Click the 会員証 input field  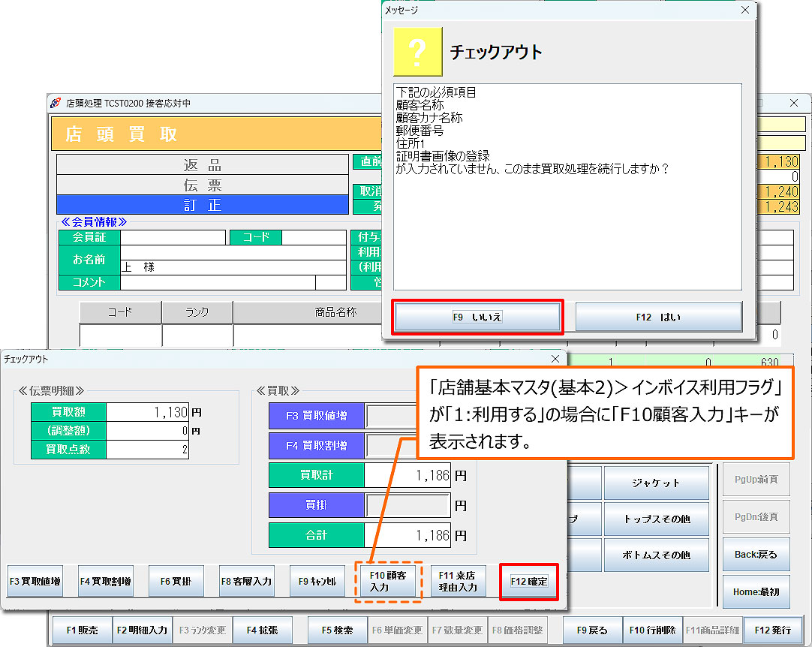point(173,237)
